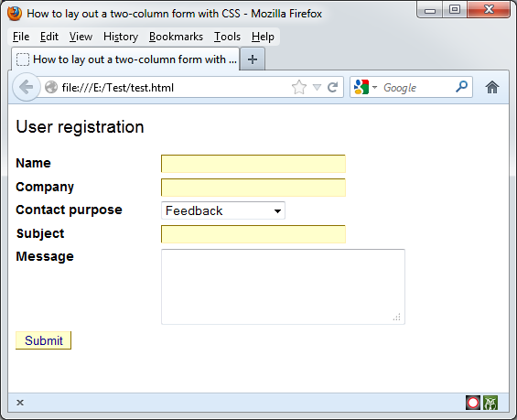Open a new tab with plus button
This screenshot has height=420, width=517.
point(253,59)
